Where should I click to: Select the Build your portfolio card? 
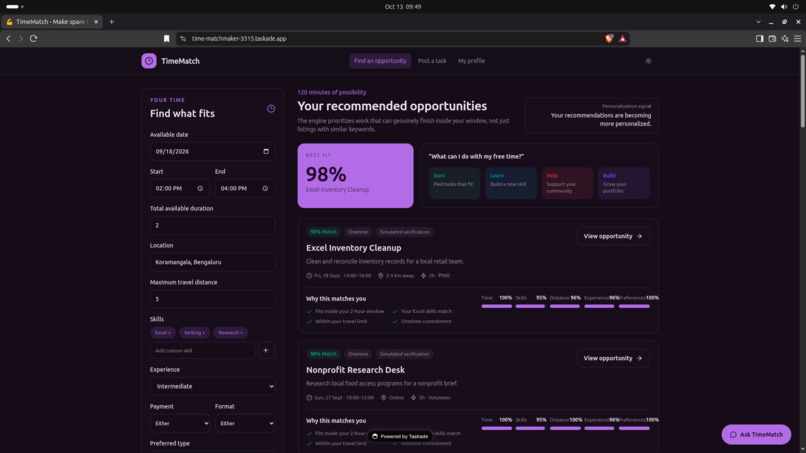[x=624, y=183]
